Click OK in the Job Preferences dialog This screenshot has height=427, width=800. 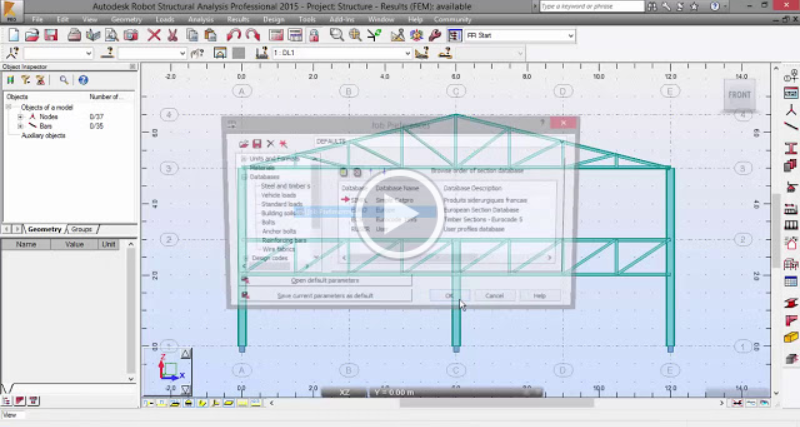click(448, 296)
